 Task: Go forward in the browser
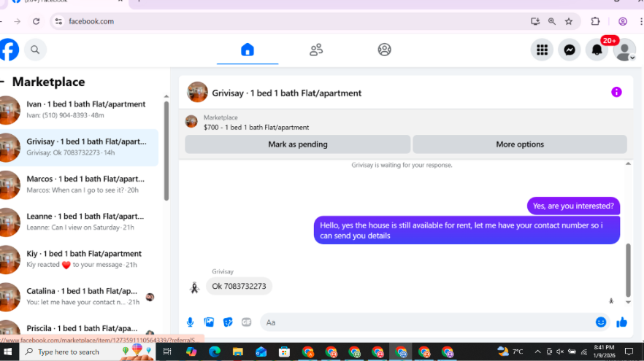click(x=17, y=21)
